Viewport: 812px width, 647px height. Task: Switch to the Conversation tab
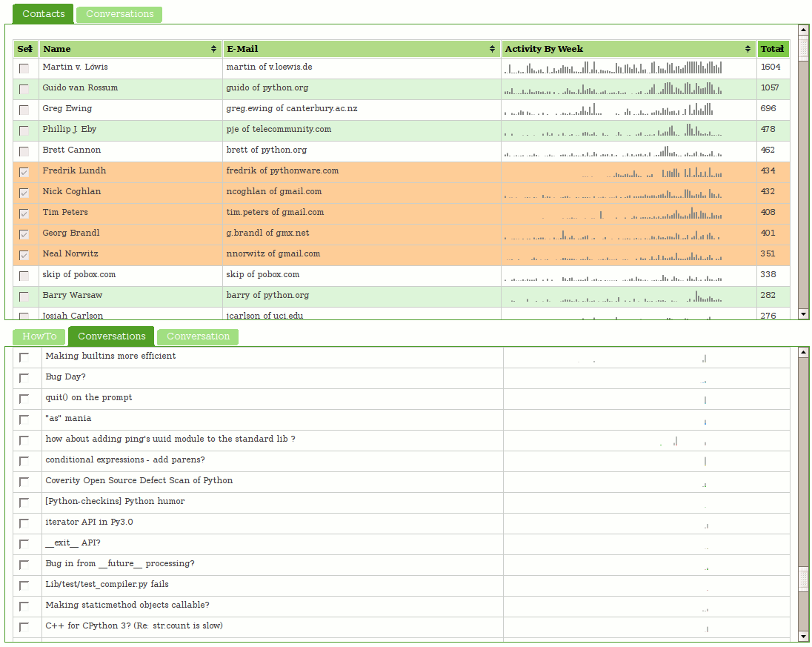[198, 336]
